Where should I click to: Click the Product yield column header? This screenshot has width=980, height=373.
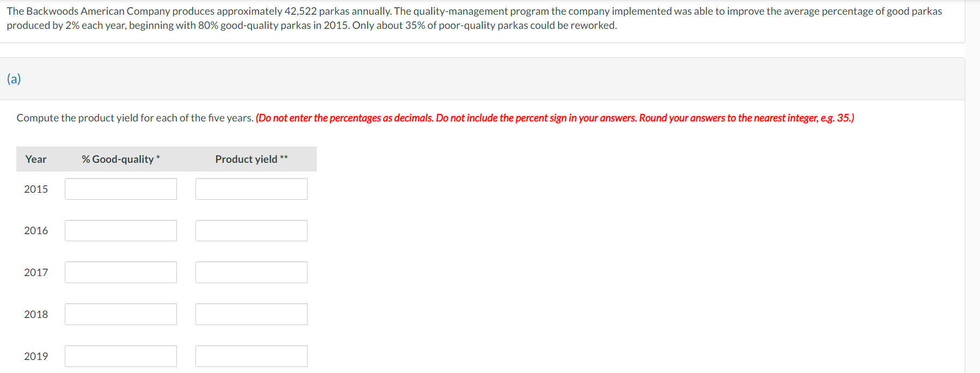click(x=252, y=159)
